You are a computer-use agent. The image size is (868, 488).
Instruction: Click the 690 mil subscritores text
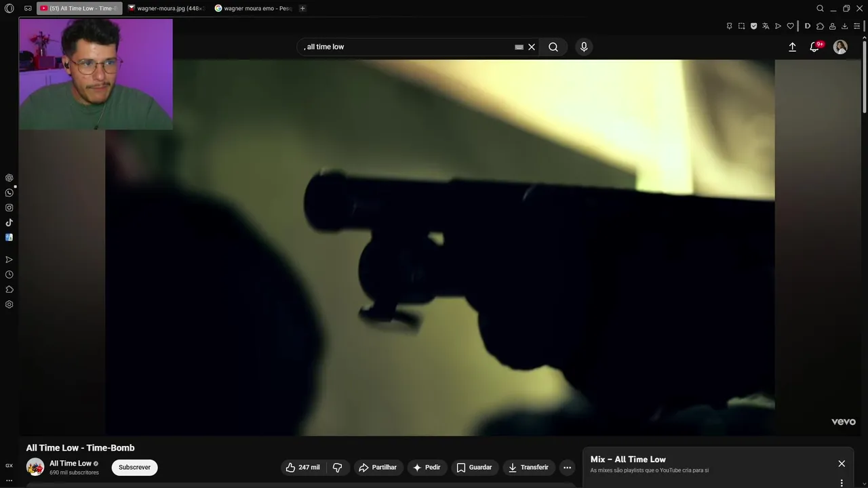74,472
